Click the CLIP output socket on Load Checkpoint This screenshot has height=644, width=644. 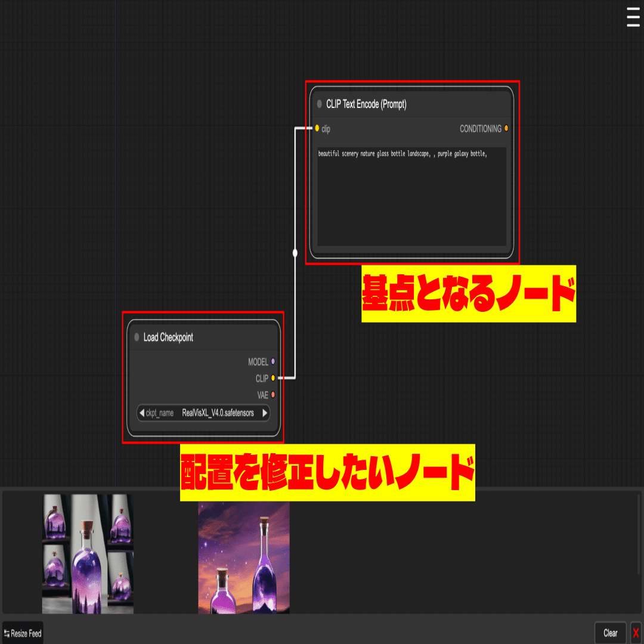tap(273, 378)
